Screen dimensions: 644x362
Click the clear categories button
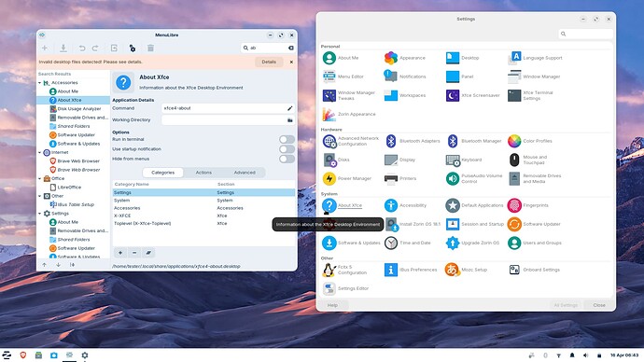(148, 253)
